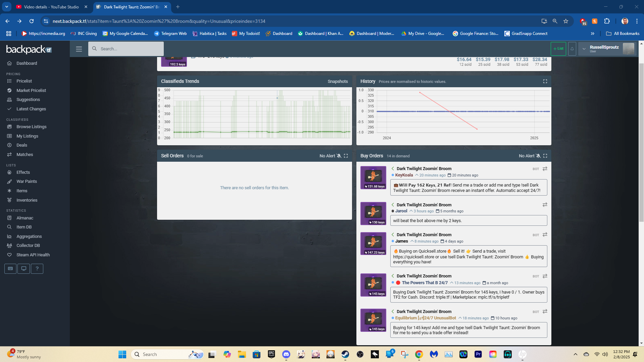
Task: Click the green List button
Action: click(x=558, y=49)
